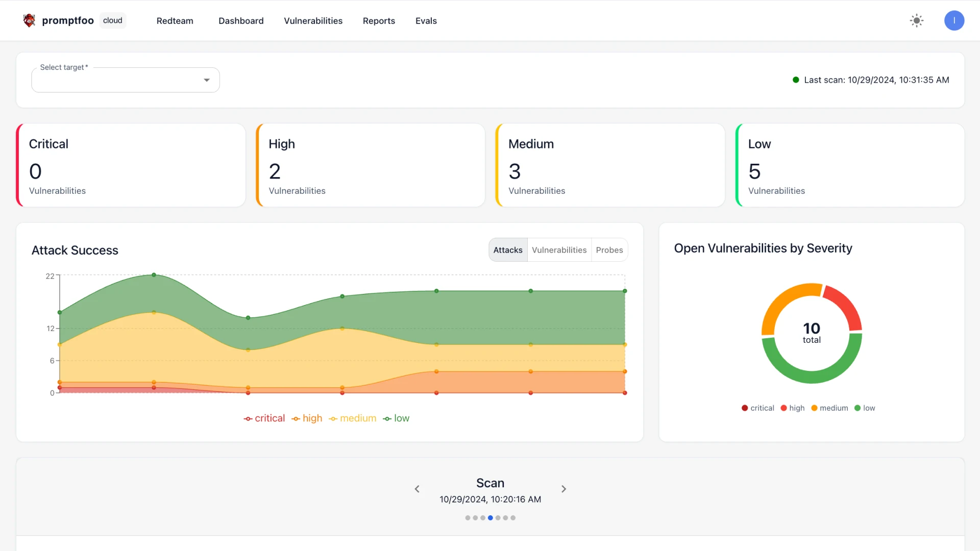
Task: Select the fourth pagination dot under Scan
Action: [491, 517]
